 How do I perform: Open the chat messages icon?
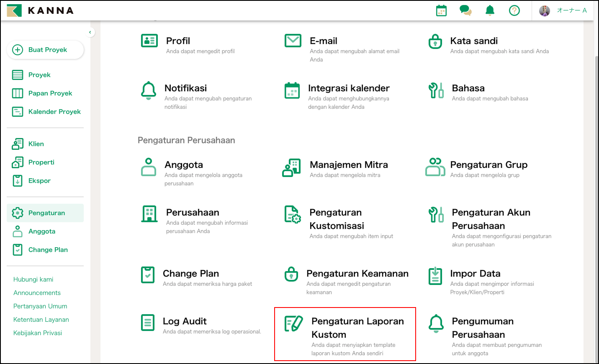coord(465,10)
